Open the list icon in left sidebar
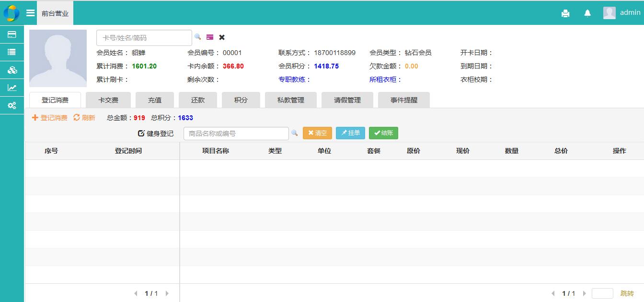 12,52
